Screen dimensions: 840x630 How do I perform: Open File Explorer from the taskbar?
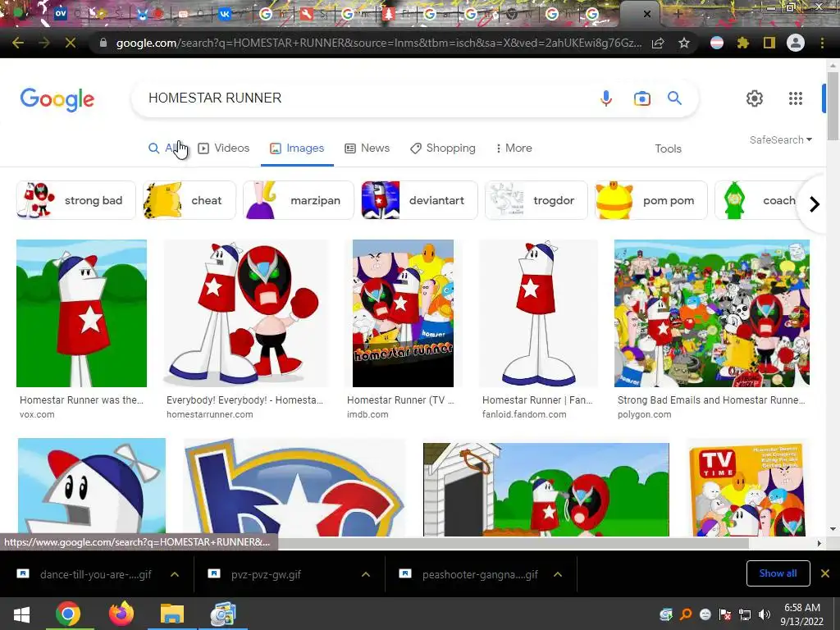click(x=172, y=614)
